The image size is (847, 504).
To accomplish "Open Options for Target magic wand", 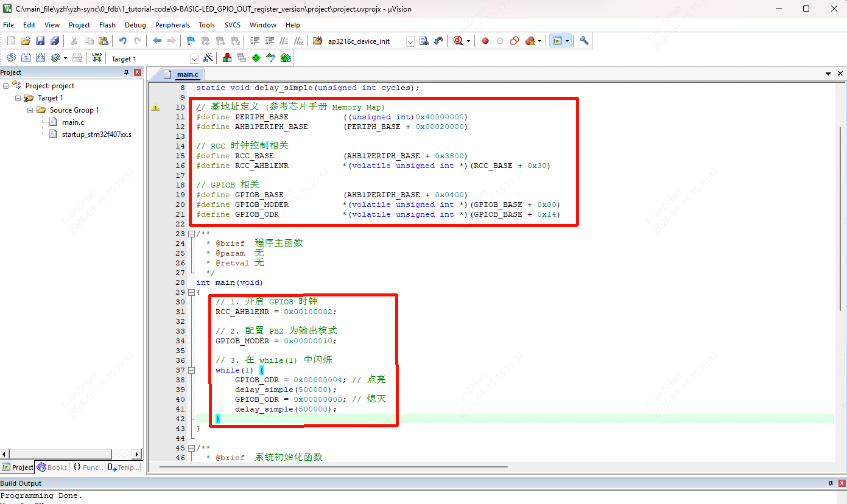I will (208, 58).
